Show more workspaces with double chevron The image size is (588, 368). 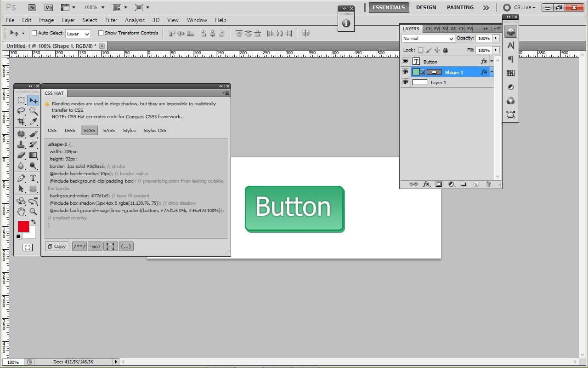coord(486,7)
